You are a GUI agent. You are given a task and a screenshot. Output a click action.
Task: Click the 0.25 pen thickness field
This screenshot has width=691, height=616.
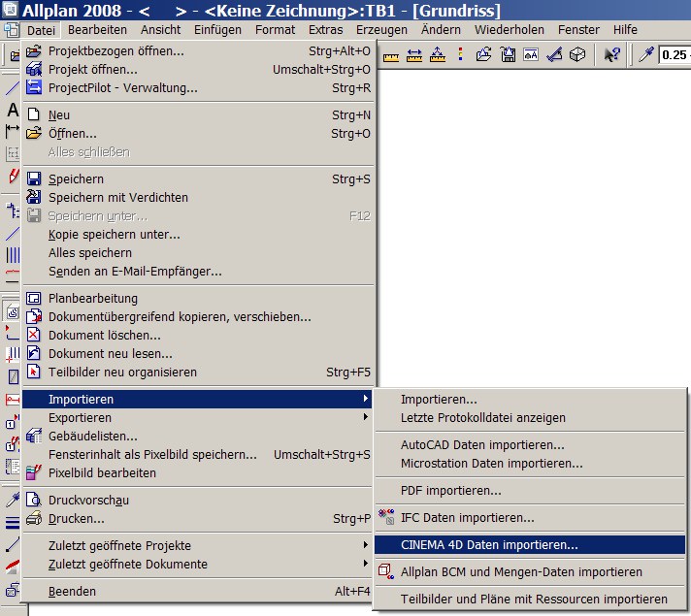click(x=675, y=55)
